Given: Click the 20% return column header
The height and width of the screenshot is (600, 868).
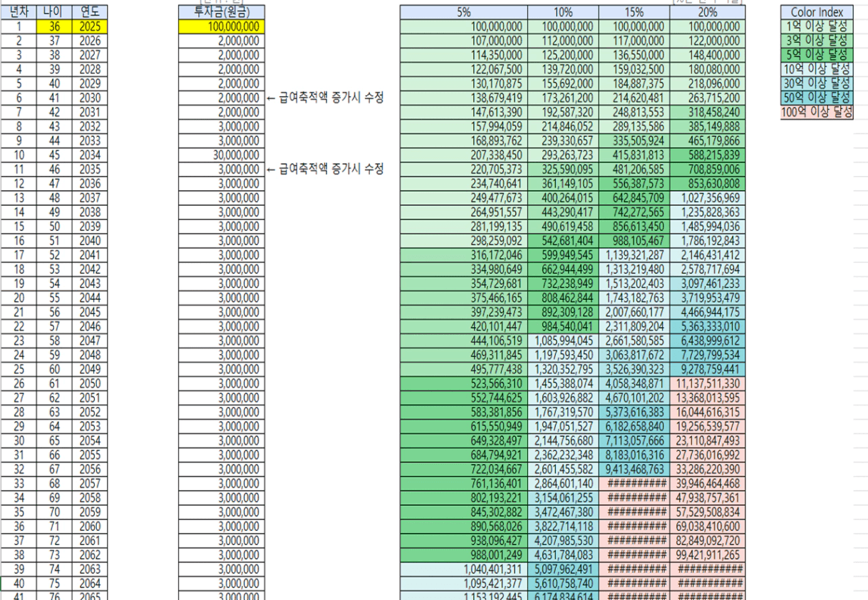Looking at the screenshot, I should tap(707, 12).
